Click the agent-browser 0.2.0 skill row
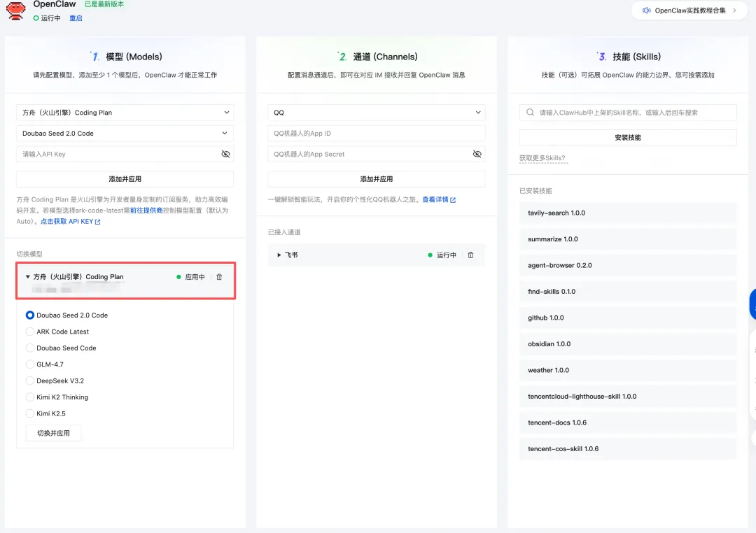 tap(628, 266)
